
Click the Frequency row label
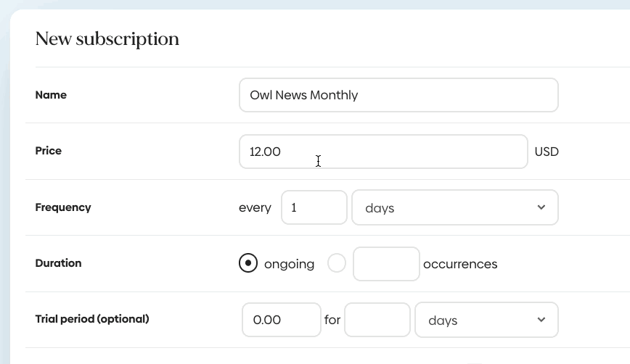pyautogui.click(x=63, y=207)
